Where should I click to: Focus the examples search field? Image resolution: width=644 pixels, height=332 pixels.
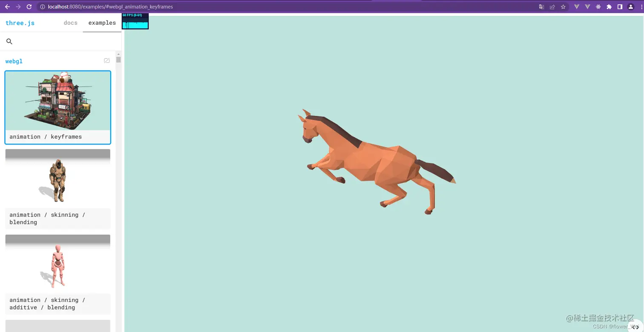60,41
